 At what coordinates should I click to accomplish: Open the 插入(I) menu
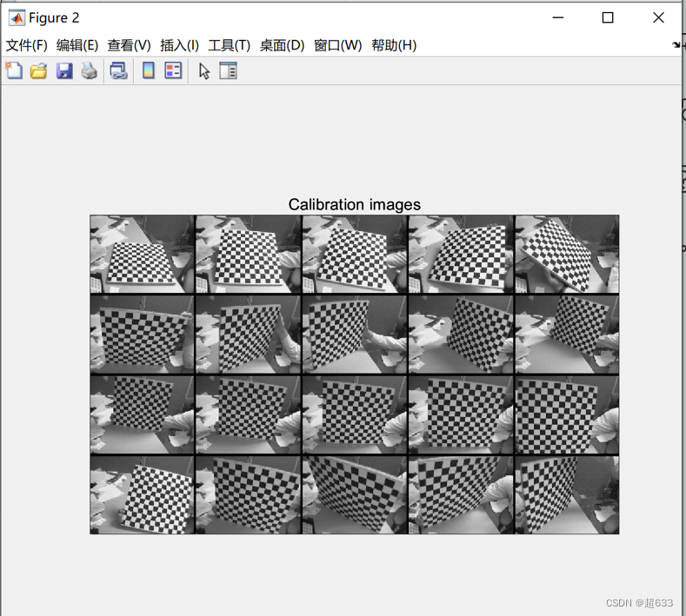tap(179, 45)
